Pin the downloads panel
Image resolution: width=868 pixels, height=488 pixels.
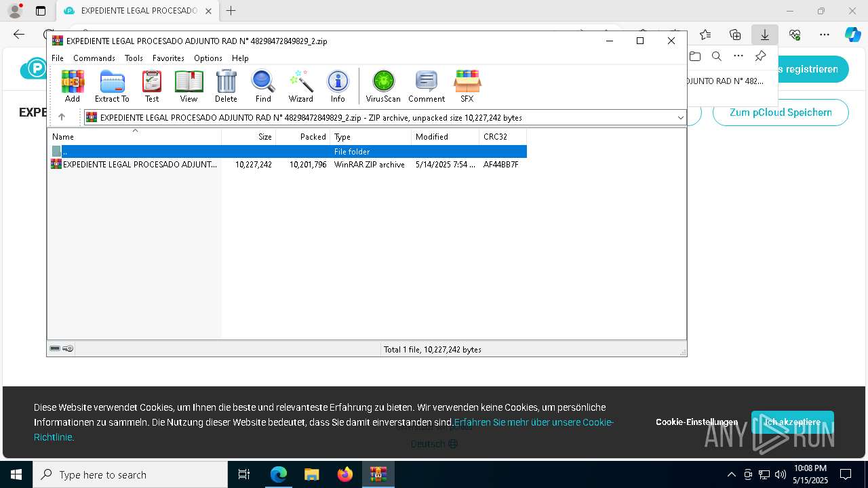coord(760,56)
